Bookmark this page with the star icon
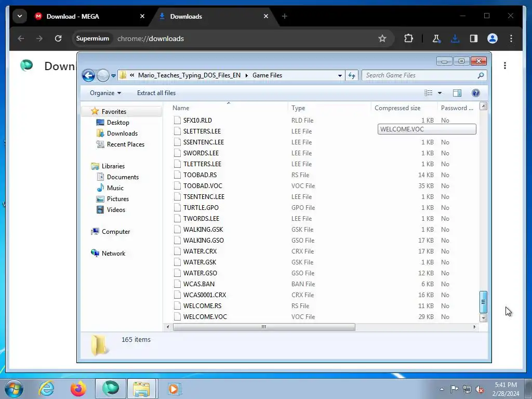 pyautogui.click(x=382, y=38)
